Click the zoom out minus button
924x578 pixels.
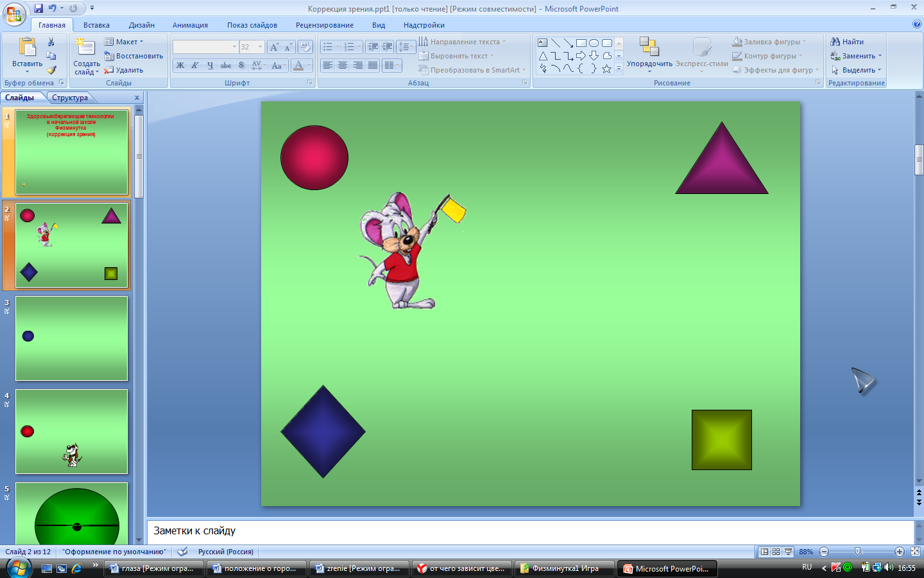click(x=825, y=552)
